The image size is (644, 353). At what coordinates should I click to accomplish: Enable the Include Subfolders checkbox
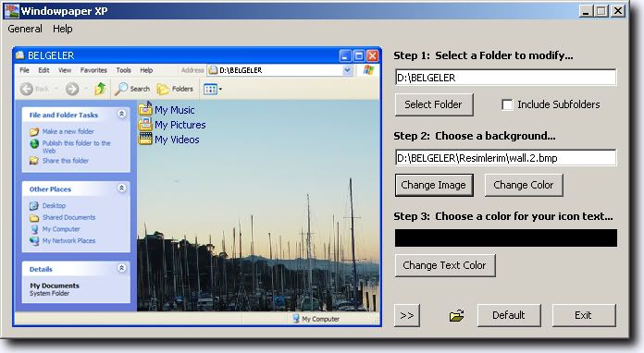click(507, 105)
